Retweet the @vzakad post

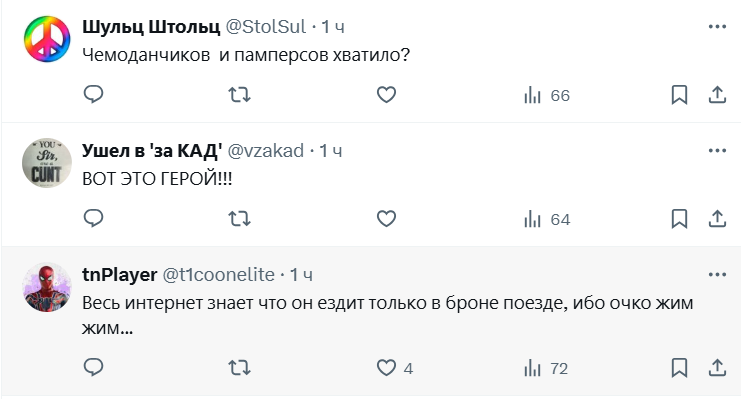point(240,219)
